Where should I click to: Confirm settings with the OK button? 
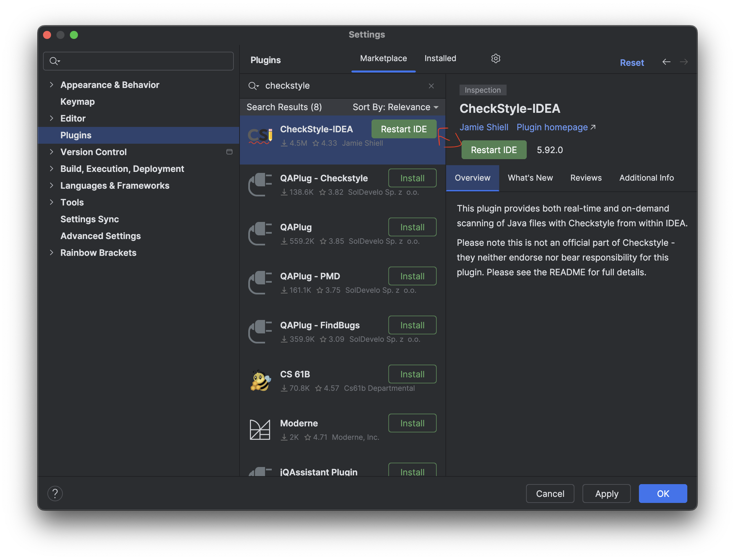663,494
